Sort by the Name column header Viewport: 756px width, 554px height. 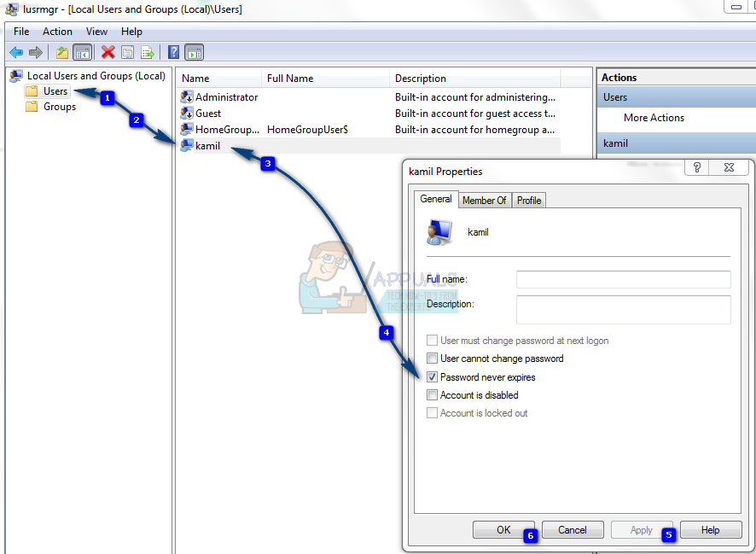point(219,79)
